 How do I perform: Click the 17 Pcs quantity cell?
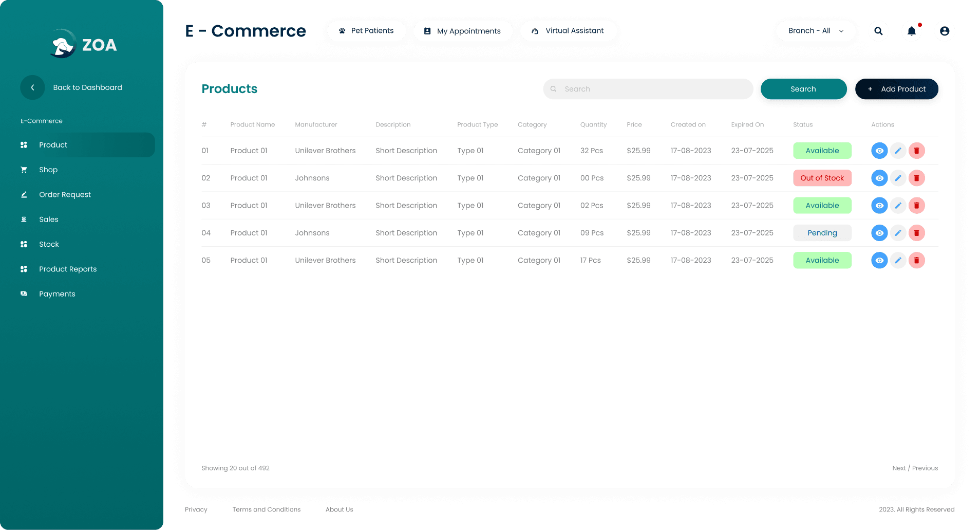click(x=590, y=260)
